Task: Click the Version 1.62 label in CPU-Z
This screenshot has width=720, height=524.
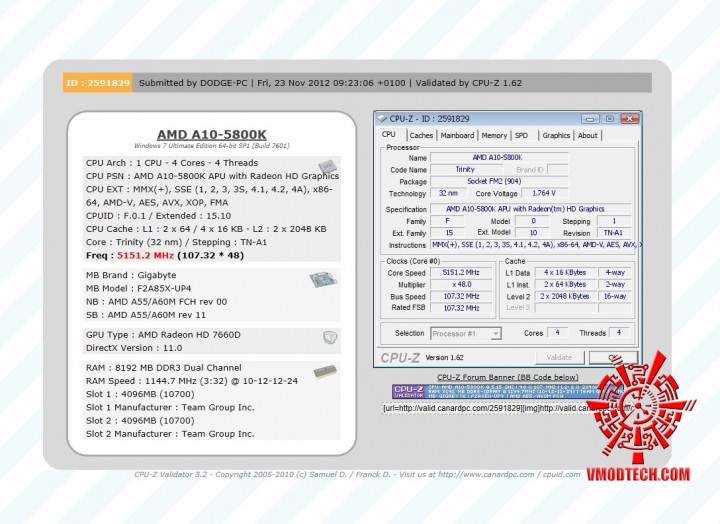Action: (444, 357)
